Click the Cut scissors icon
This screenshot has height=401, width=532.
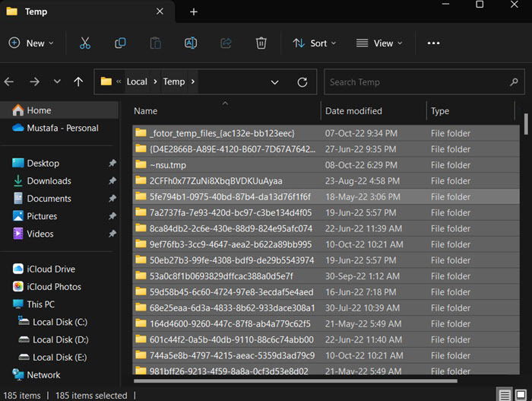tap(85, 43)
